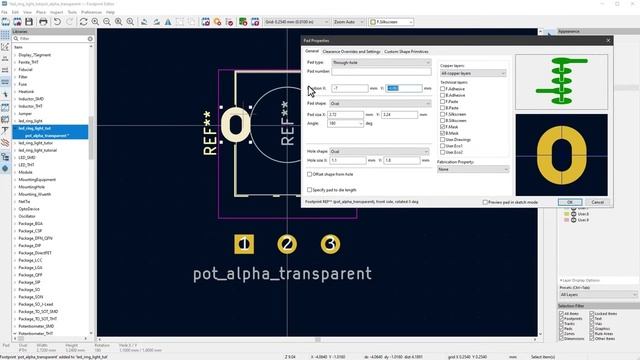Click the Rotate counterclockwise icon
This screenshot has width=640, height=360.
pyautogui.click(x=144, y=22)
